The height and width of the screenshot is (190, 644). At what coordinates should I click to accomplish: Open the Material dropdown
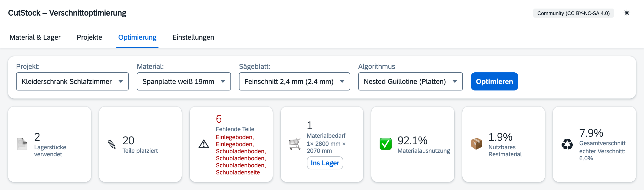(184, 81)
